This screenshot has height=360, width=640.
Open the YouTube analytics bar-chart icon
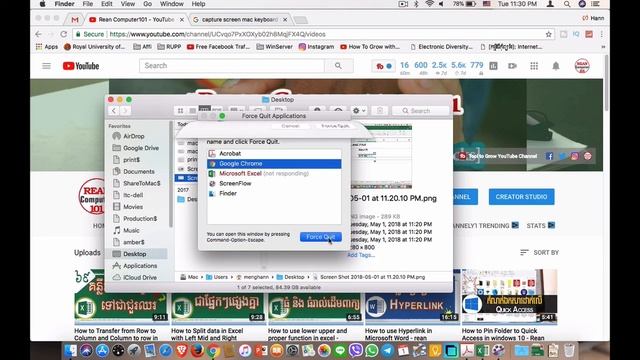coord(493,66)
